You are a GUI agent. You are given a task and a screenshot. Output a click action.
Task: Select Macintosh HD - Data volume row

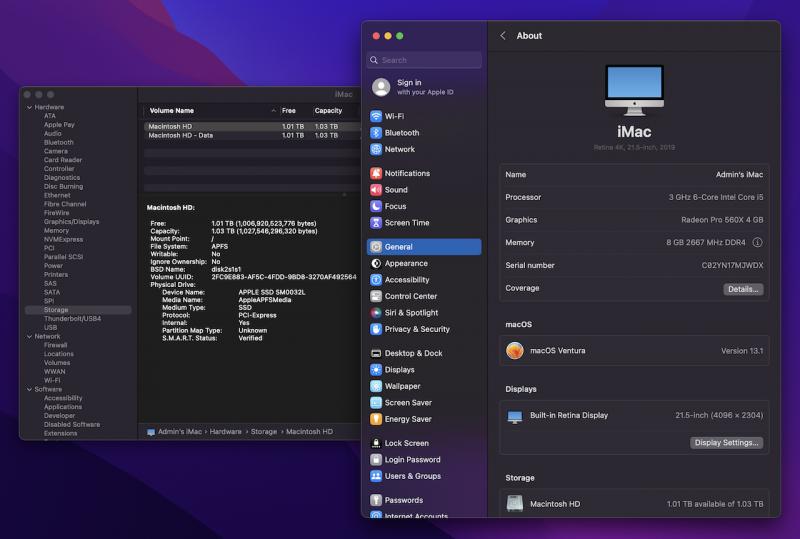click(x=252, y=135)
